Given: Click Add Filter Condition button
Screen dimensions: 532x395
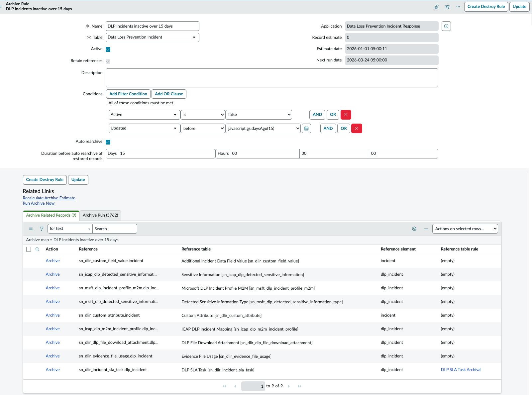Looking at the screenshot, I should click(128, 94).
